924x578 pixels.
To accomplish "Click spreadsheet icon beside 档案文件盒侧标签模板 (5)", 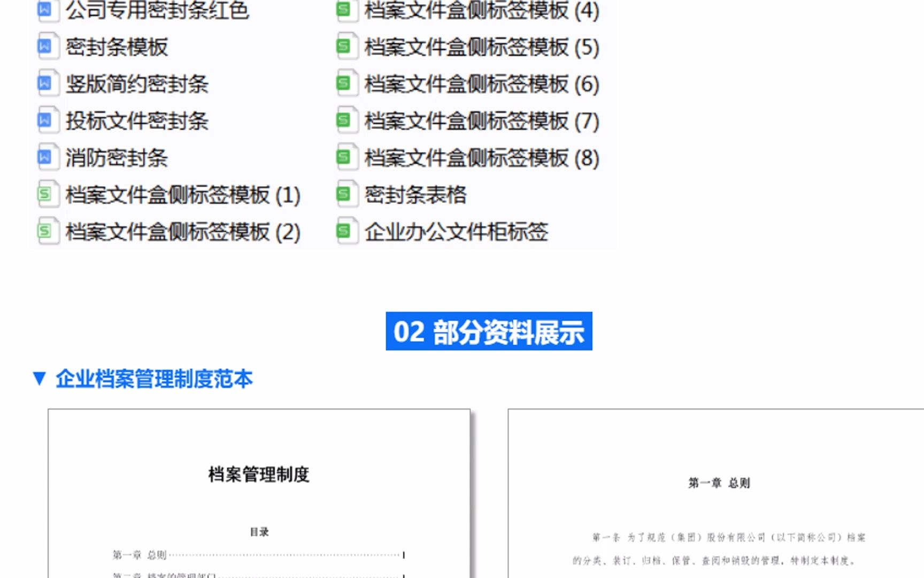I will point(346,47).
